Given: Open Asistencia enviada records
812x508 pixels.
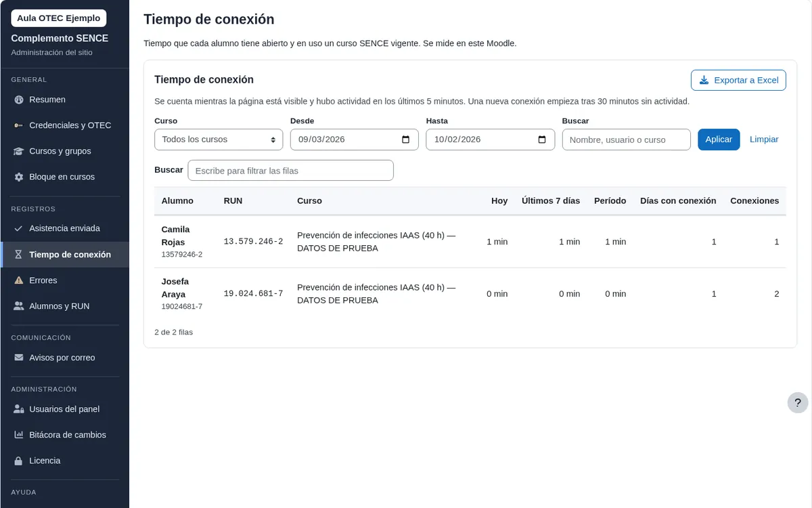Looking at the screenshot, I should [65, 228].
